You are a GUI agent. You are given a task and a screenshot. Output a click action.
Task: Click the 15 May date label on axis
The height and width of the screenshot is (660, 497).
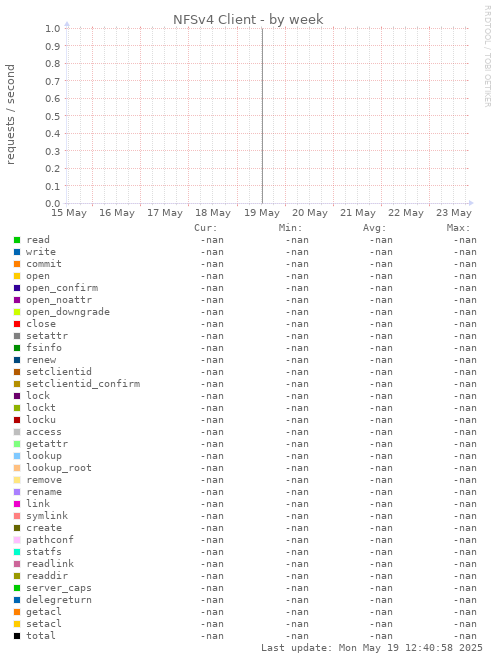69,213
